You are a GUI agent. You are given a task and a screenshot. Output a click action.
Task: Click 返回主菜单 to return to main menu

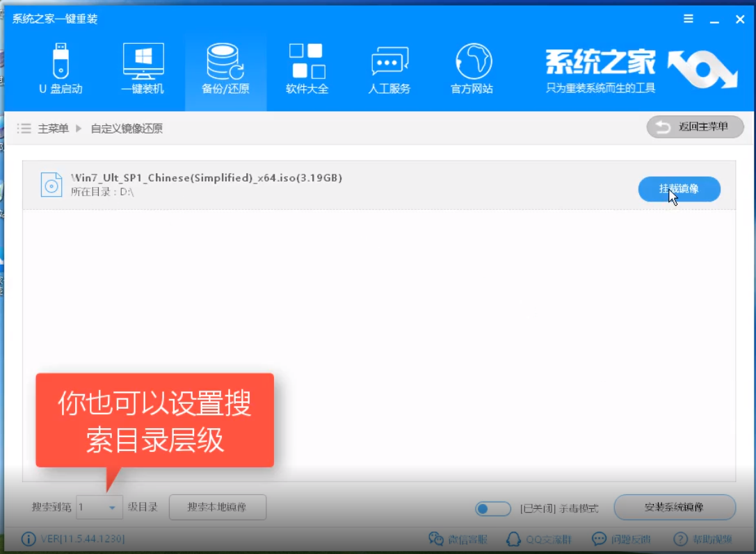694,127
